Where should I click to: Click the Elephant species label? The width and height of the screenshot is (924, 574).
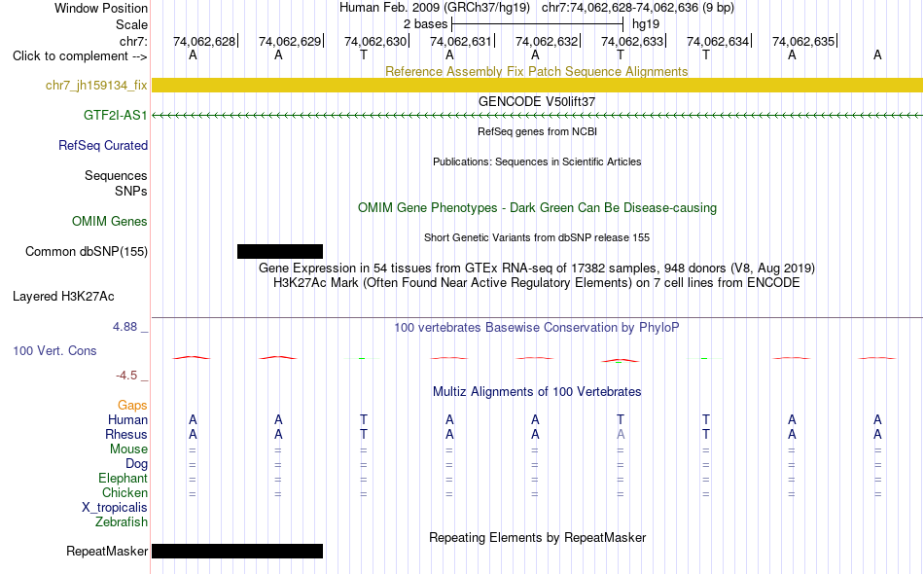point(123,479)
